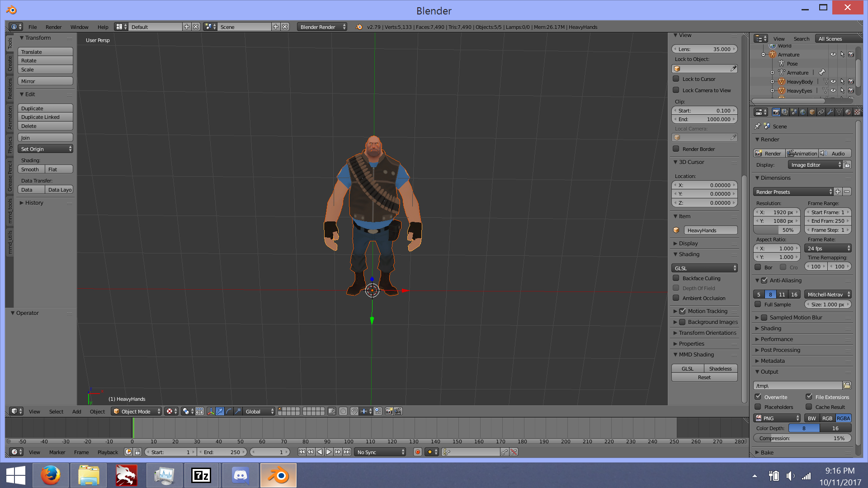Toggle visibility of HeavyBody in outliner
Viewport: 868px width, 488px height.
click(x=833, y=81)
